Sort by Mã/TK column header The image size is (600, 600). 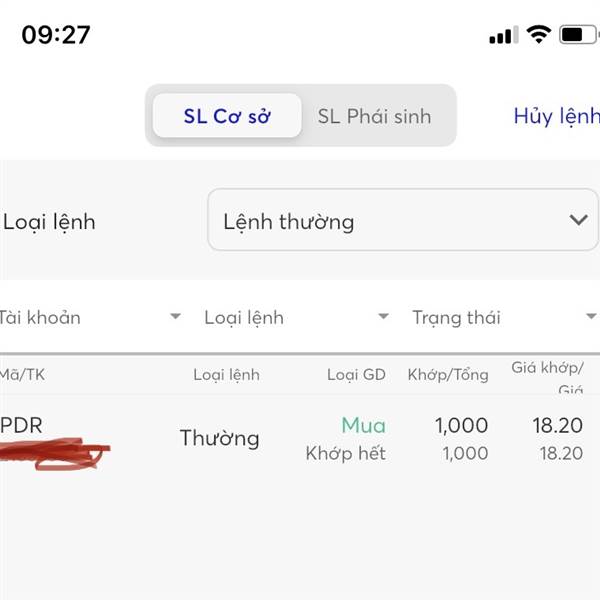[x=22, y=375]
